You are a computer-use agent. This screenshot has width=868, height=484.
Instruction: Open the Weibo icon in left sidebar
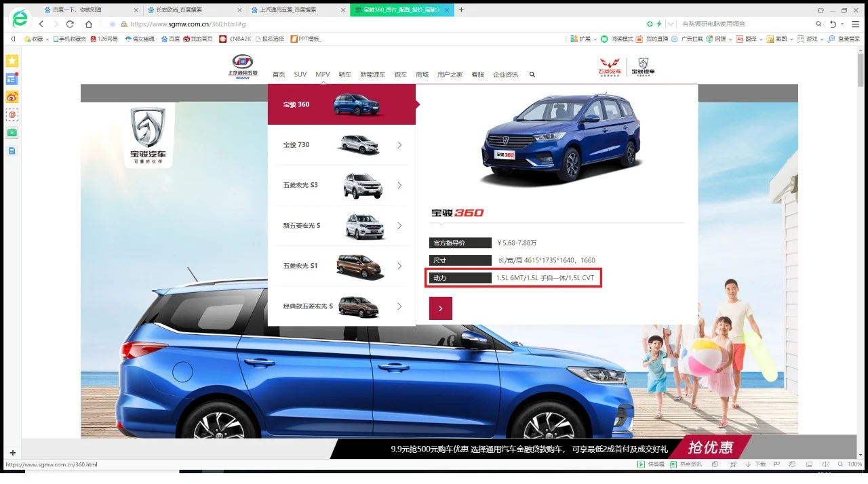[12, 97]
